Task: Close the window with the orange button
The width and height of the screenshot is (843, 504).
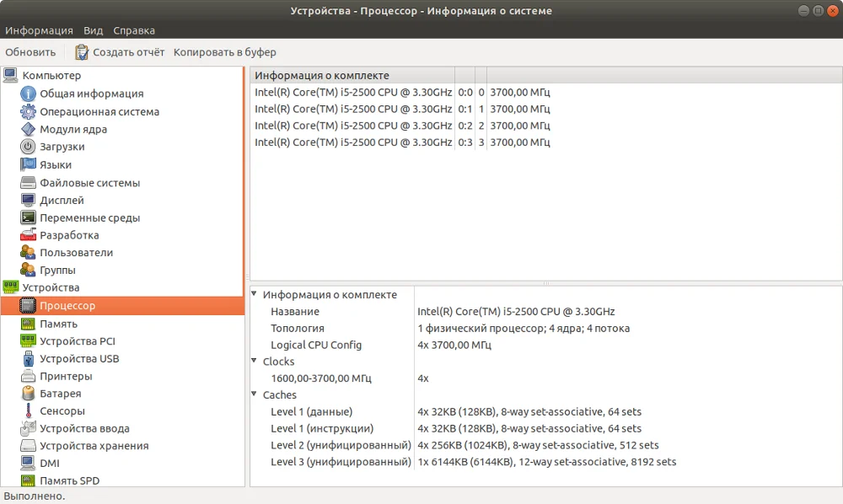Action: click(833, 11)
